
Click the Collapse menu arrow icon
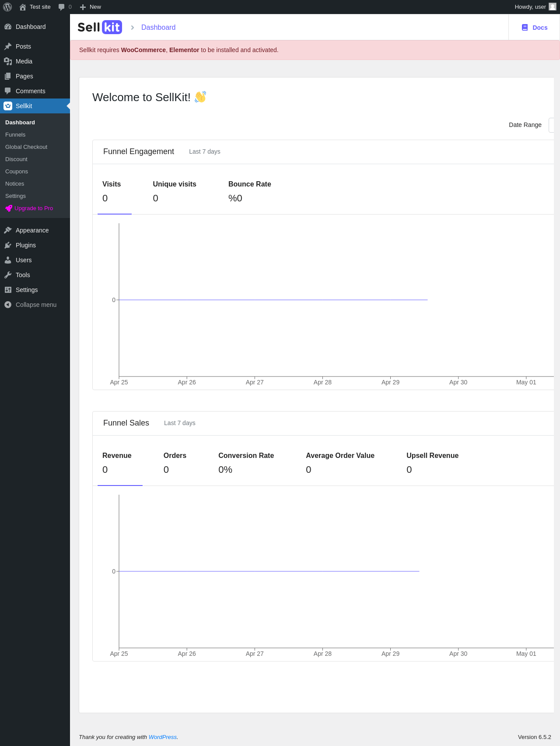pos(8,305)
